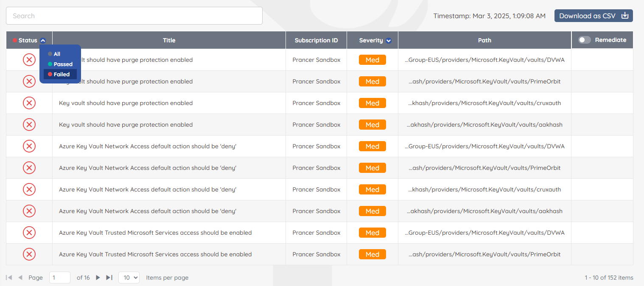The height and width of the screenshot is (286, 644).
Task: Go to the previous page
Action: 20,278
